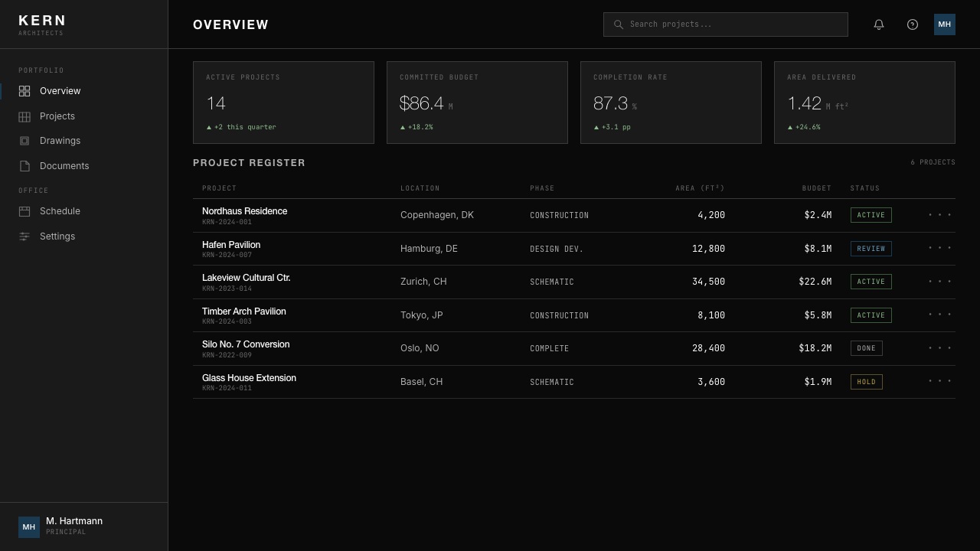The width and height of the screenshot is (980, 551).
Task: Open the Timber Arch Pavilion project
Action: pos(243,311)
